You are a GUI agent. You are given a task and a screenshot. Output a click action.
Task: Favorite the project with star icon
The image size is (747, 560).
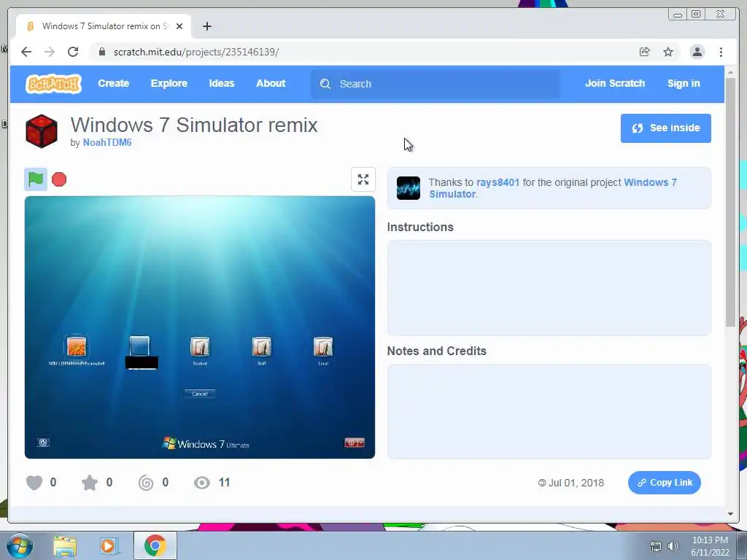90,483
